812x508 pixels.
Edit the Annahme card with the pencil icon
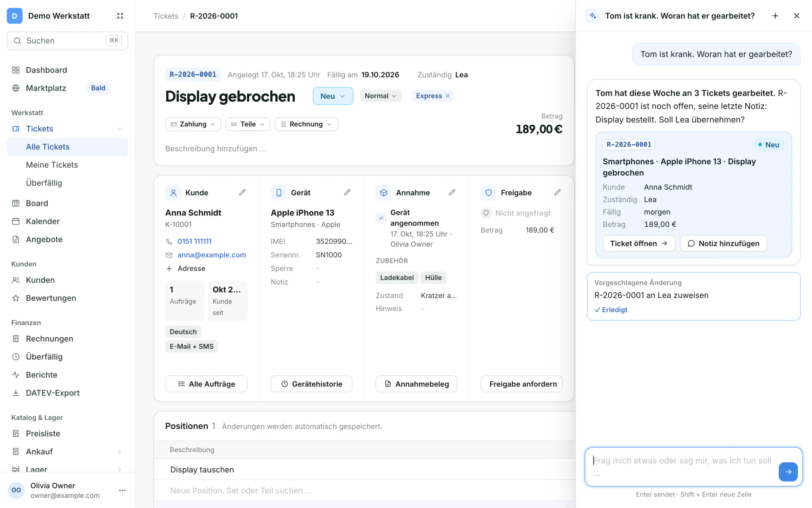(x=452, y=192)
